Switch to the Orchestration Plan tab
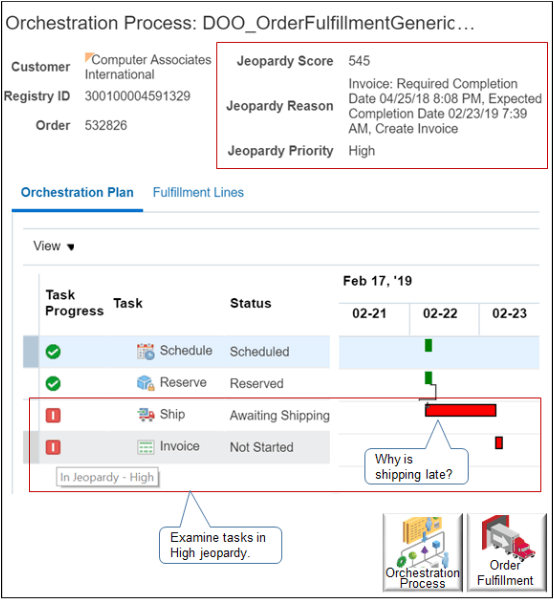The image size is (554, 600). point(77,192)
